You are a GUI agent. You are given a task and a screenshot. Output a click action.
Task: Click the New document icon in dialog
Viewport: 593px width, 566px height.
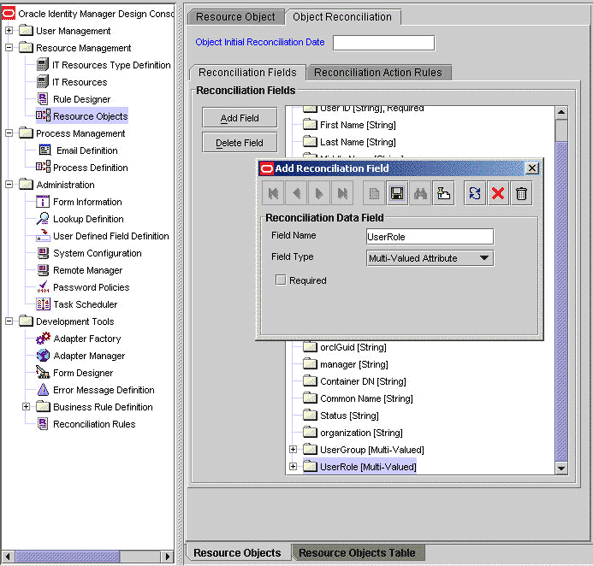click(374, 194)
